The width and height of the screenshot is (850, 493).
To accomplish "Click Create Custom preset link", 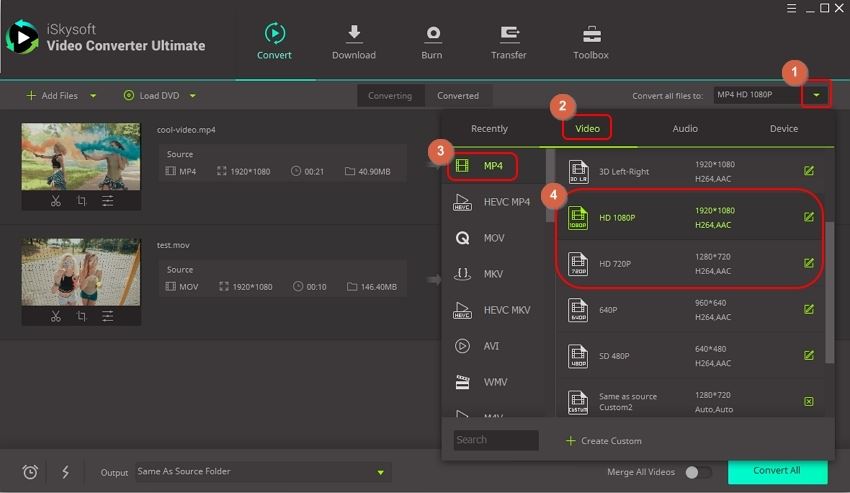I will (603, 441).
